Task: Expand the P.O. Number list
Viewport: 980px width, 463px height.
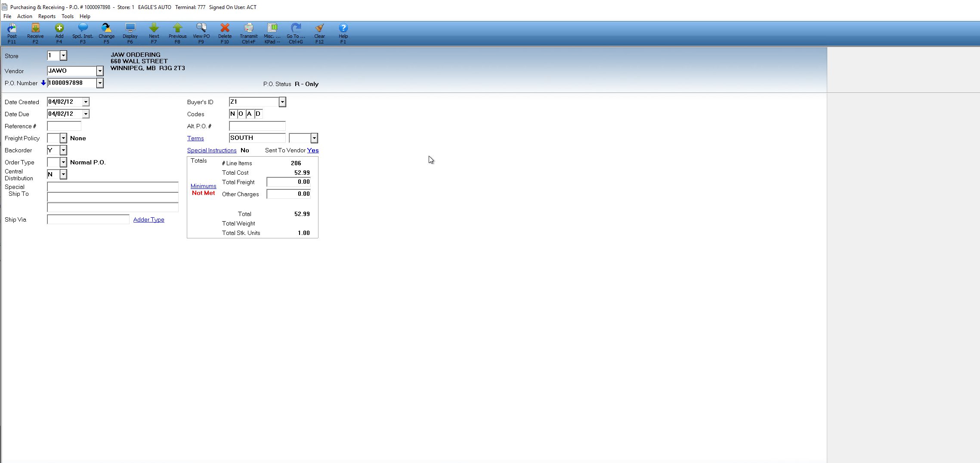Action: [99, 83]
